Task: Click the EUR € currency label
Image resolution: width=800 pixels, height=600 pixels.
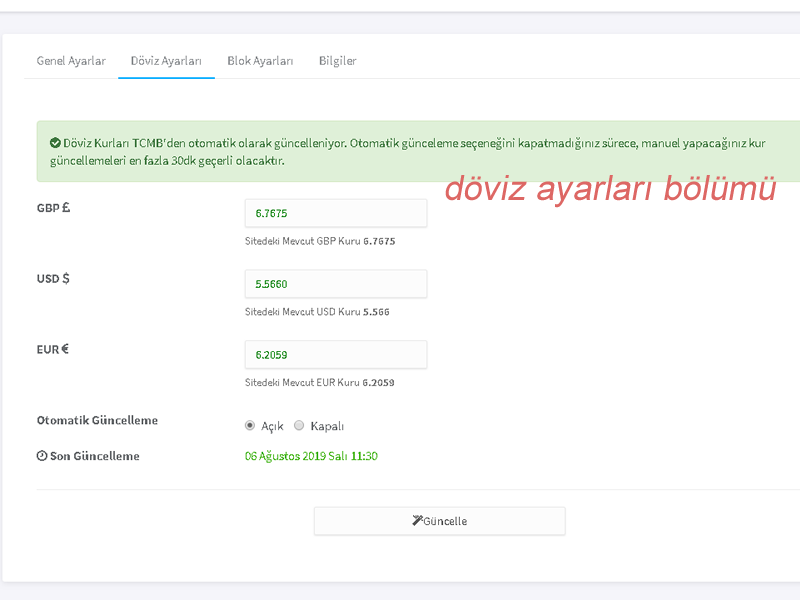Action: 53,349
